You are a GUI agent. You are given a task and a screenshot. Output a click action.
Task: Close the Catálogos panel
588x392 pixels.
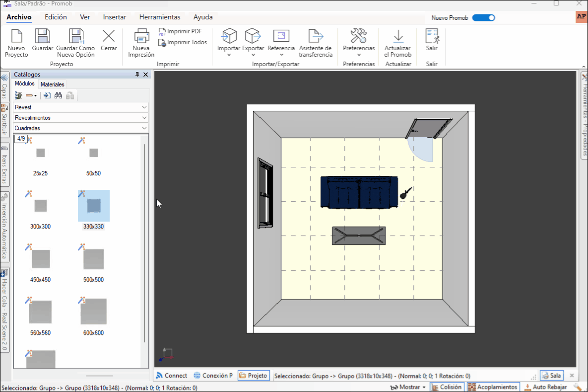pyautogui.click(x=146, y=75)
